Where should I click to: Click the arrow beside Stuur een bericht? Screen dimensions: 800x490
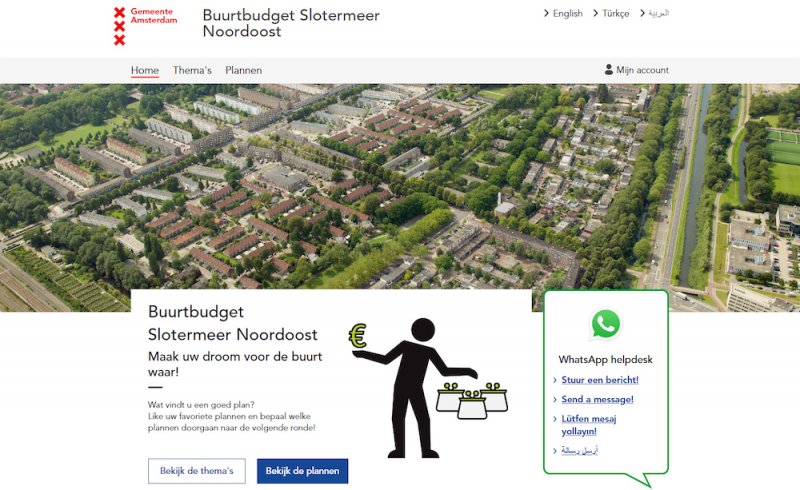(x=555, y=380)
